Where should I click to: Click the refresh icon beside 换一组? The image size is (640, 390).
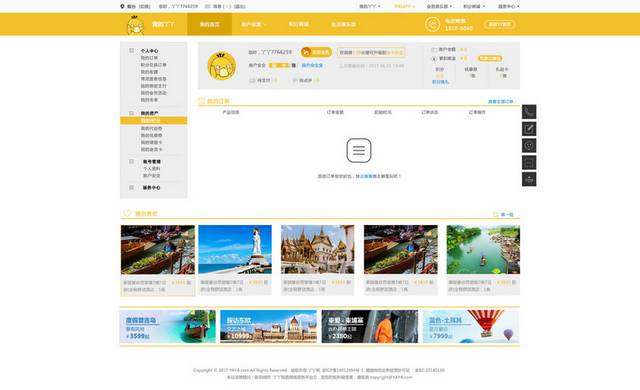pyautogui.click(x=496, y=214)
